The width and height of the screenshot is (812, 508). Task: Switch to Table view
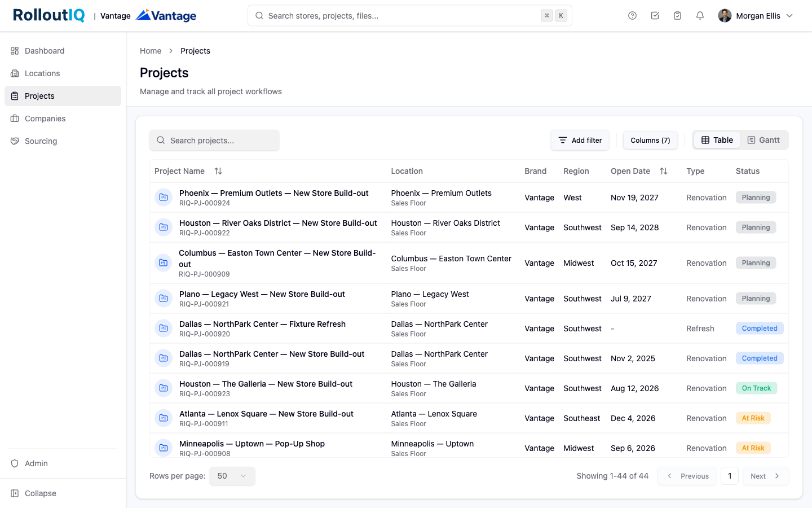click(x=717, y=140)
